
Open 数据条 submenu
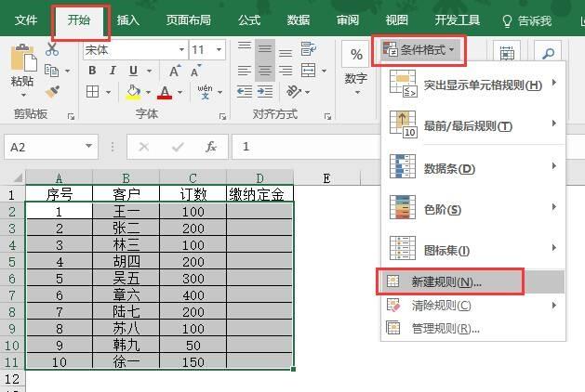click(472, 168)
